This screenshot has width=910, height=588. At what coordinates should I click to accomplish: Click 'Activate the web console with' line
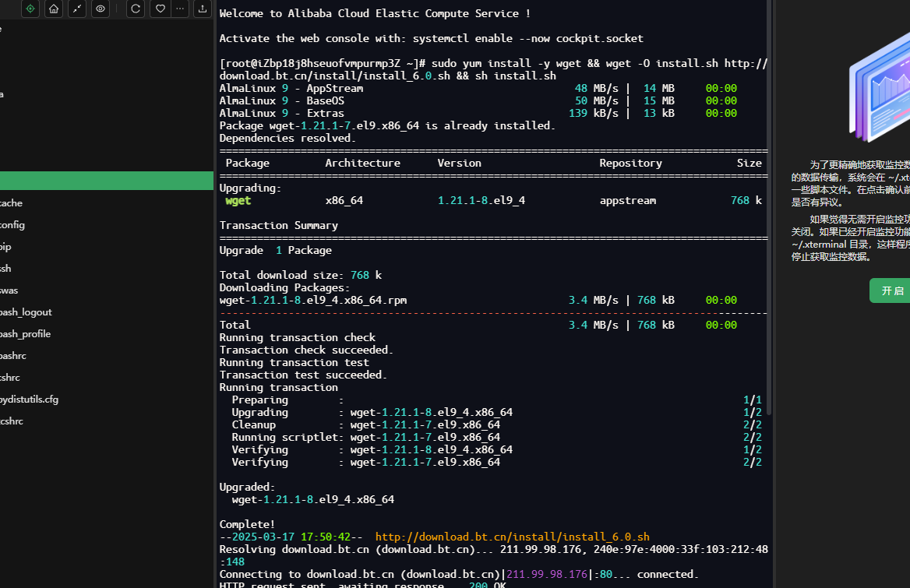(x=431, y=38)
